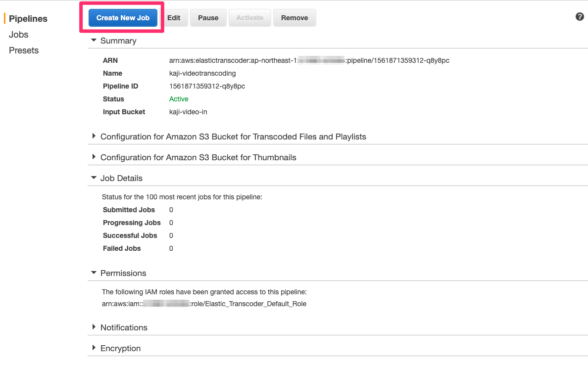Switch to the Jobs section
The height and width of the screenshot is (366, 588).
pyautogui.click(x=18, y=34)
